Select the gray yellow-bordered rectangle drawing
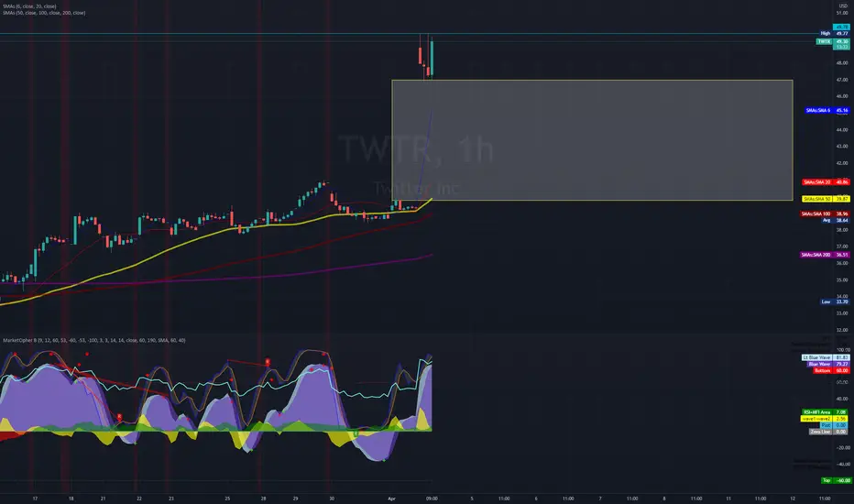The height and width of the screenshot is (504, 854). pyautogui.click(x=592, y=140)
